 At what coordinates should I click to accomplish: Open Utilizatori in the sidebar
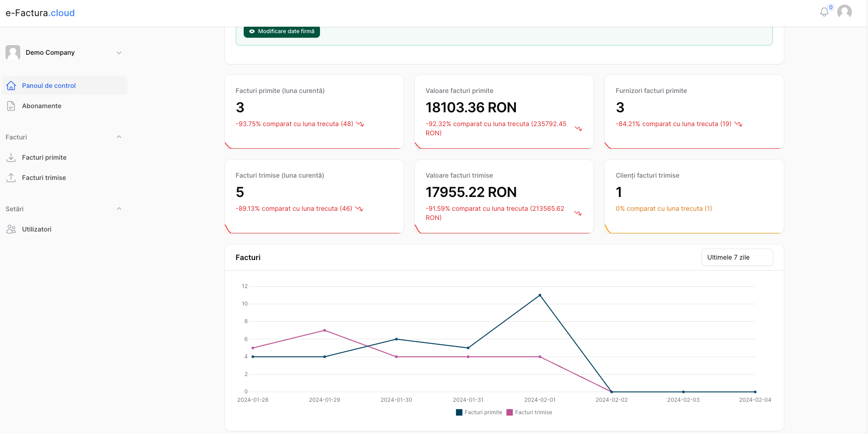point(65,229)
